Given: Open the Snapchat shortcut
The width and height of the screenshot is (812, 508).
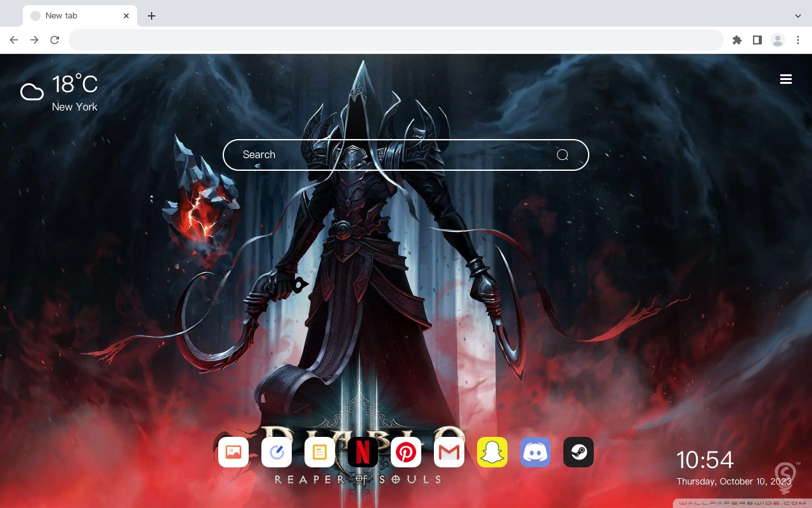Looking at the screenshot, I should pos(492,452).
